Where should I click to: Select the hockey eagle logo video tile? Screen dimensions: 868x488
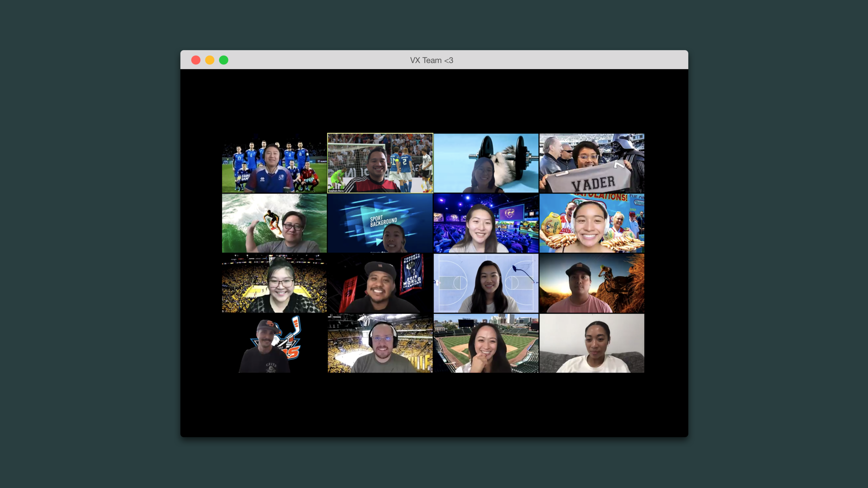[274, 343]
